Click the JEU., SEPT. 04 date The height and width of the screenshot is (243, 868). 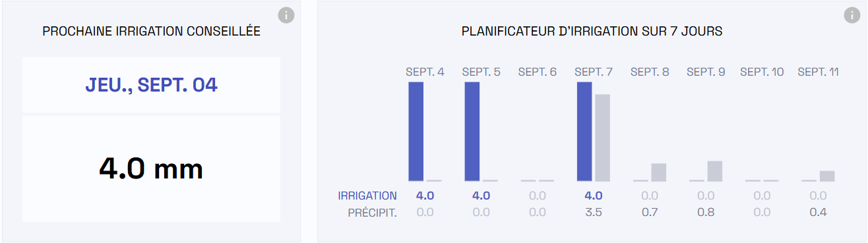[152, 85]
